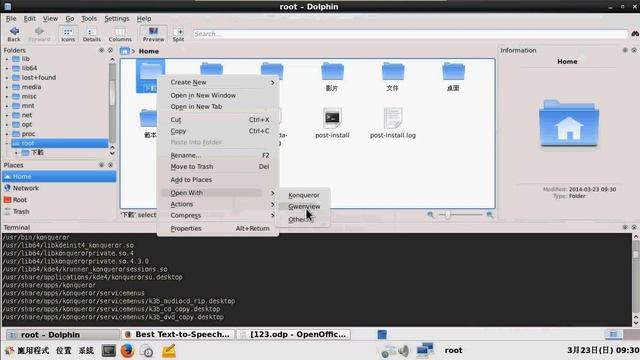Switch to Columns view mode
640x360 pixels.
[120, 34]
